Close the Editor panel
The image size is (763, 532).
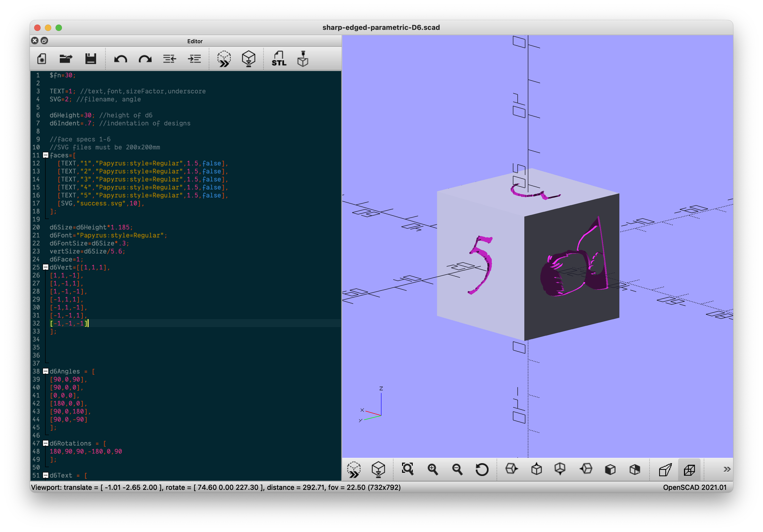pos(35,41)
